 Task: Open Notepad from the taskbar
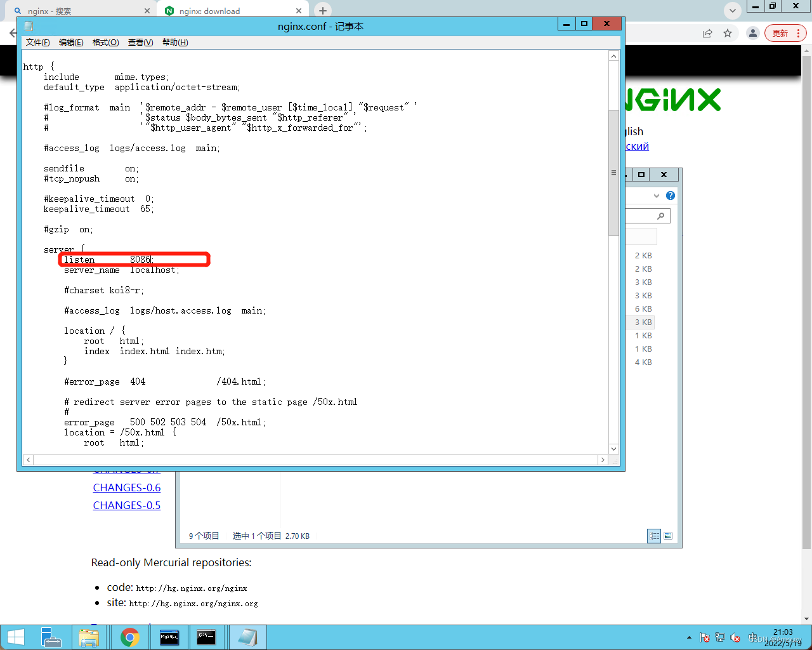pyautogui.click(x=247, y=637)
